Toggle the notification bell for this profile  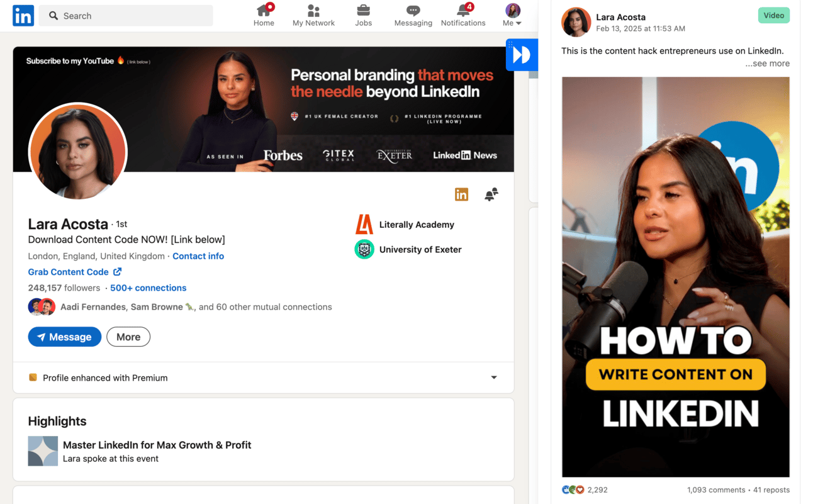(x=491, y=194)
